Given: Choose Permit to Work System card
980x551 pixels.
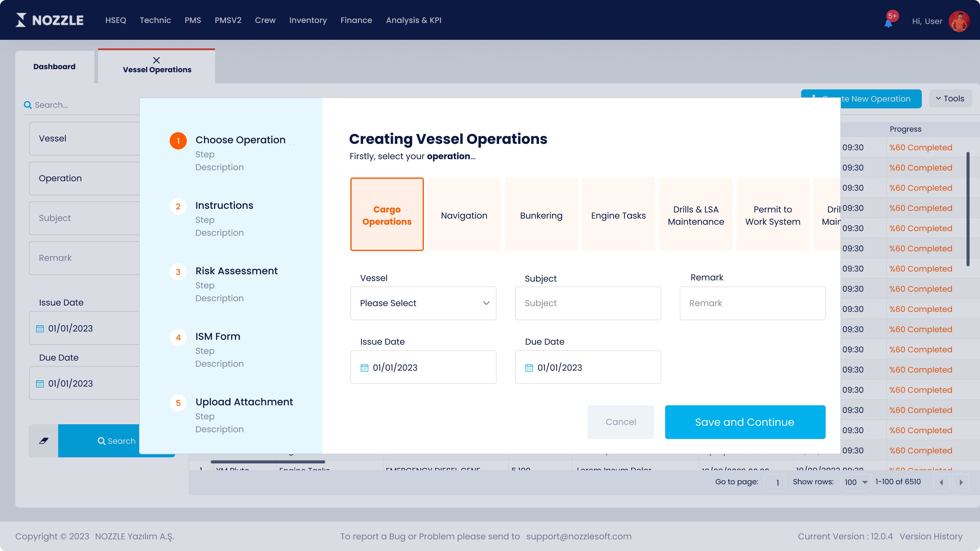Looking at the screenshot, I should pos(773,214).
